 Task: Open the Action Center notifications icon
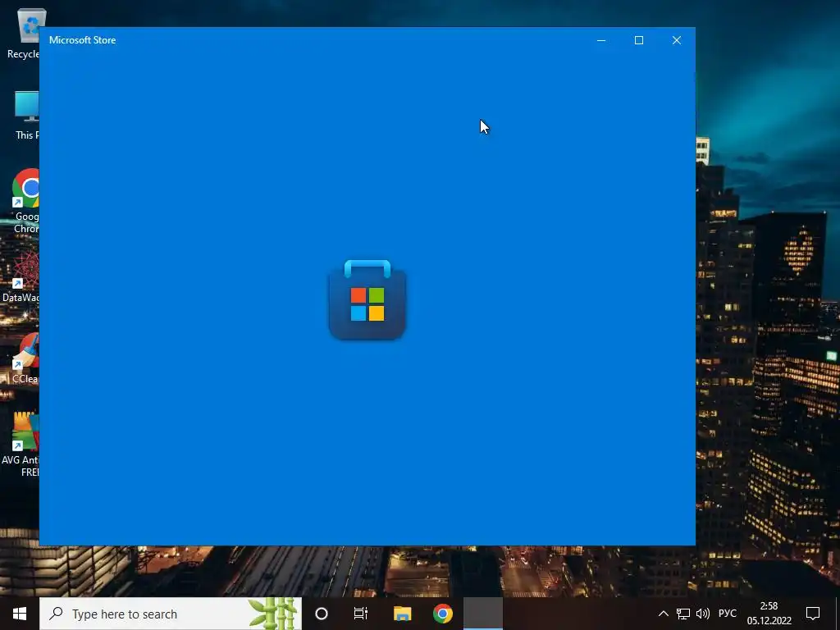click(813, 614)
